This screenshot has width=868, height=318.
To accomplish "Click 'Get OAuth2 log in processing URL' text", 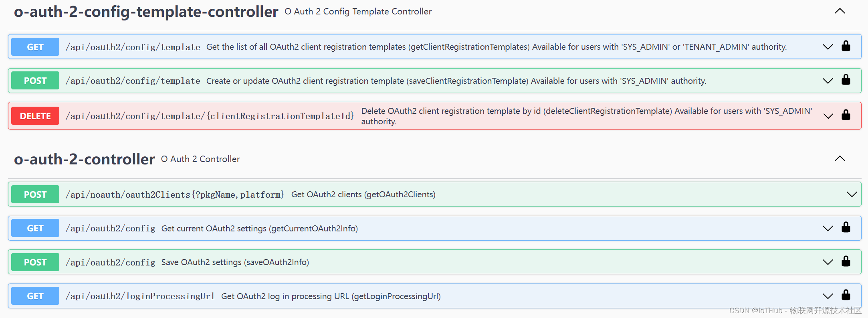I will coord(331,296).
